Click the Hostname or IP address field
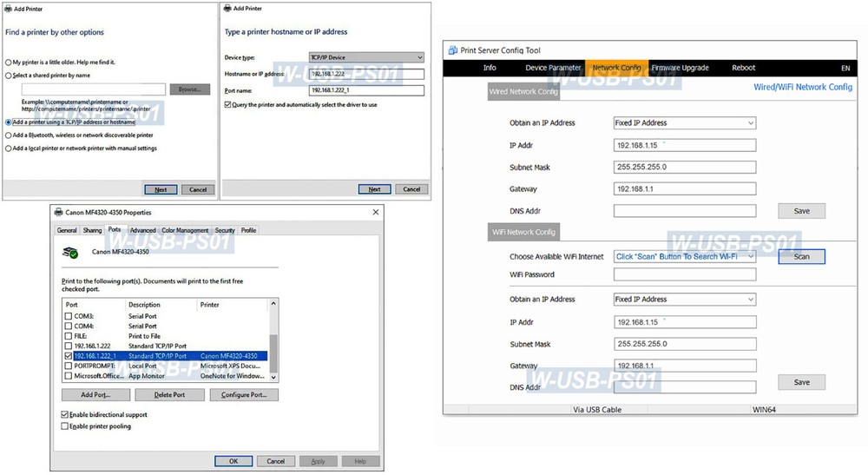 pos(366,74)
